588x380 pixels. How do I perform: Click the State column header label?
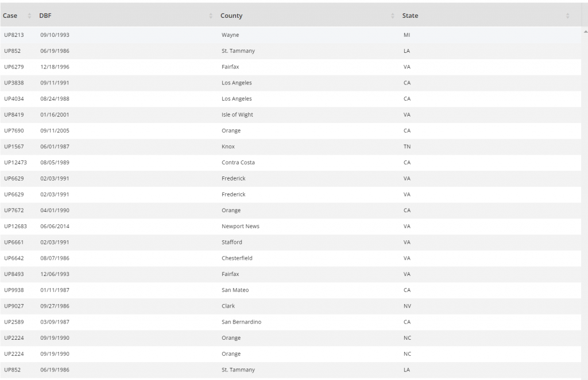tap(410, 16)
